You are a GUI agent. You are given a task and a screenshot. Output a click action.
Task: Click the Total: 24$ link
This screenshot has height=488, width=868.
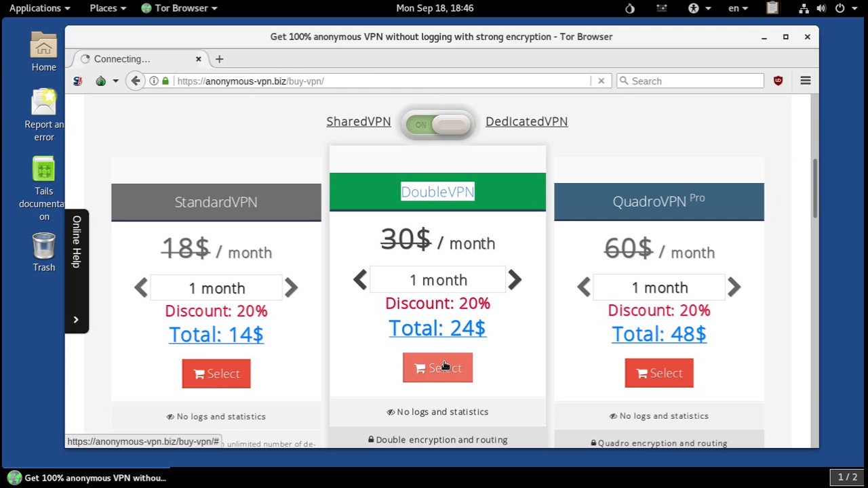click(x=437, y=328)
